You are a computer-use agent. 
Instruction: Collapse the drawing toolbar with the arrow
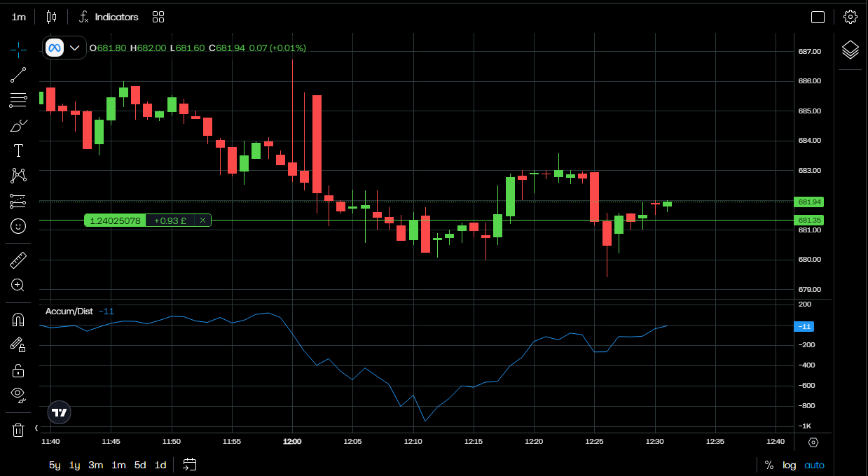coord(36,428)
